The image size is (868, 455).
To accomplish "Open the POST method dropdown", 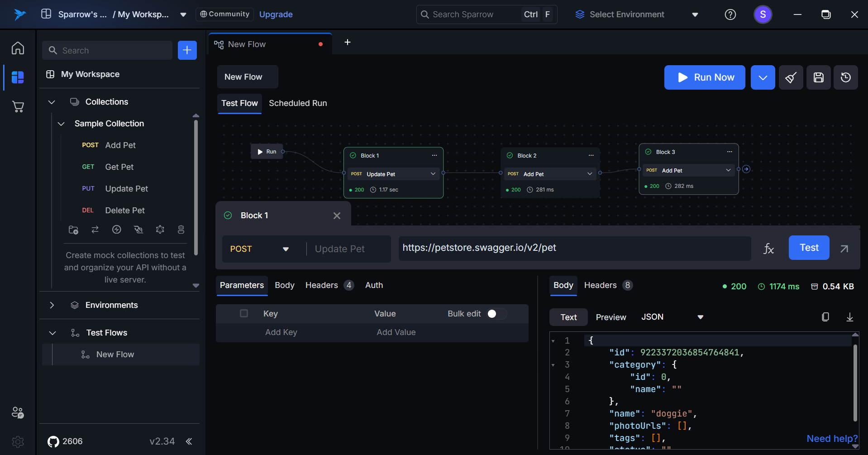I will (259, 249).
